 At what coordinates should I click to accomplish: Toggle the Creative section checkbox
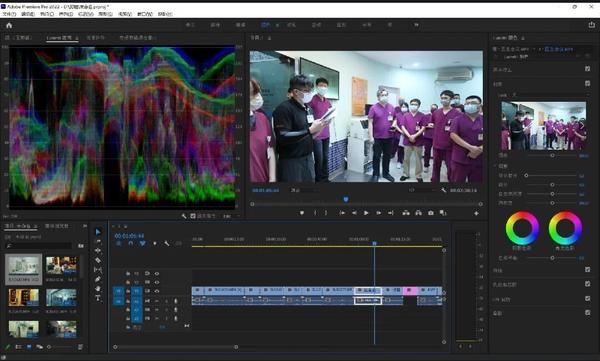pyautogui.click(x=587, y=83)
